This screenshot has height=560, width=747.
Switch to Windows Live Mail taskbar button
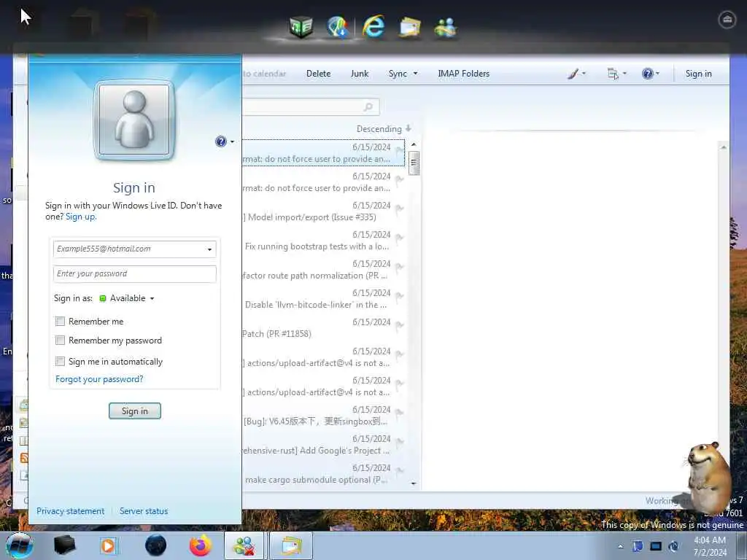click(291, 545)
